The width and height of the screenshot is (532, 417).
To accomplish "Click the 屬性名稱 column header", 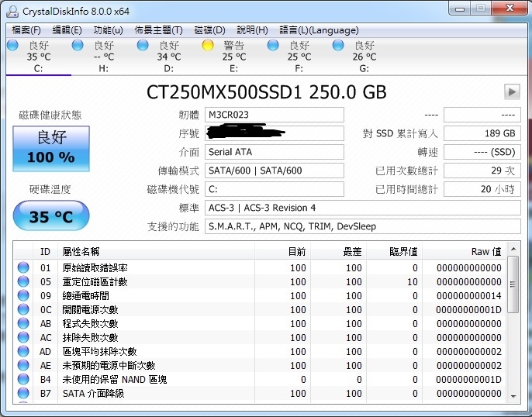I will coord(156,252).
